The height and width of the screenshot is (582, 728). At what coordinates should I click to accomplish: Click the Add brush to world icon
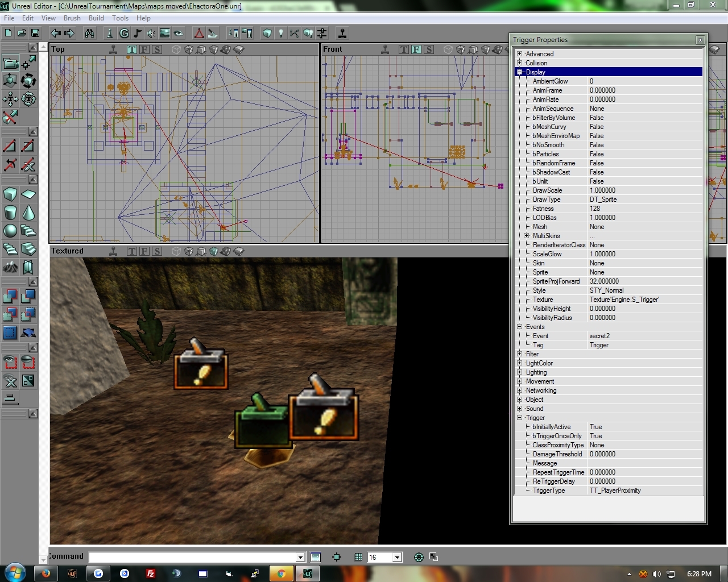pos(10,296)
